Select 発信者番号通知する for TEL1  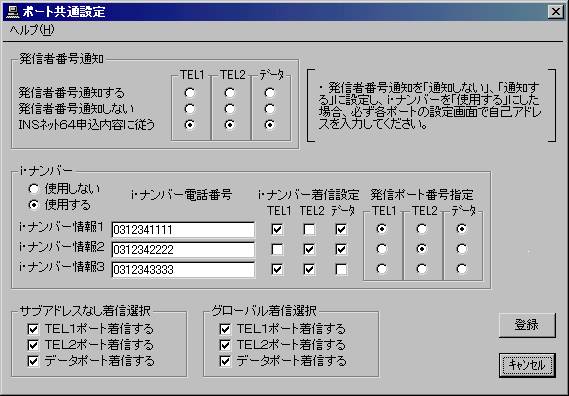click(189, 93)
